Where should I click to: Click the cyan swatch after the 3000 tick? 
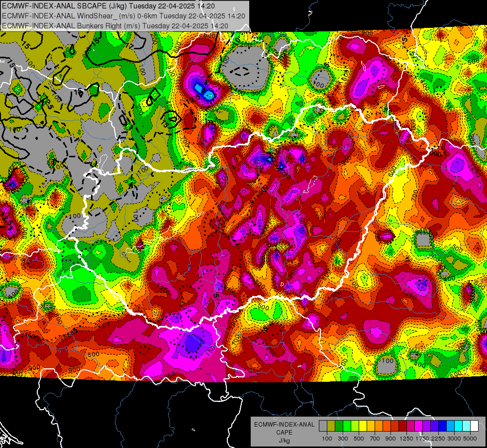coord(459,426)
